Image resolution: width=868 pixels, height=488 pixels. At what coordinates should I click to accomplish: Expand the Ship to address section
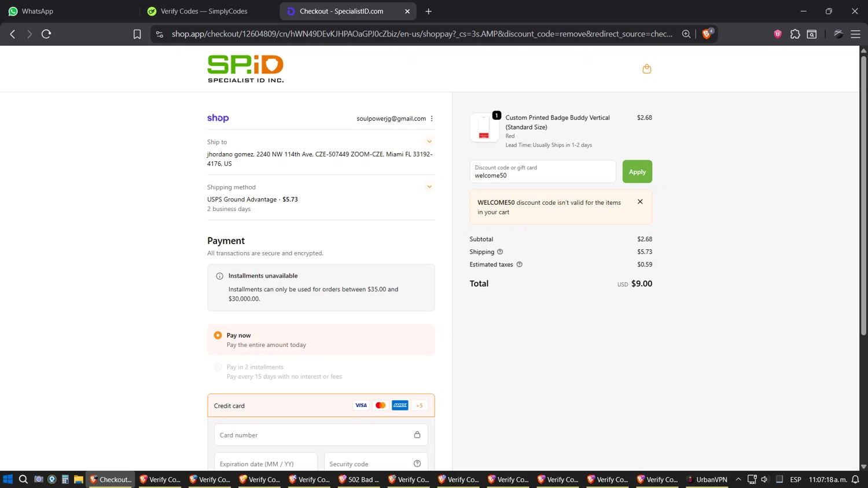[429, 142]
